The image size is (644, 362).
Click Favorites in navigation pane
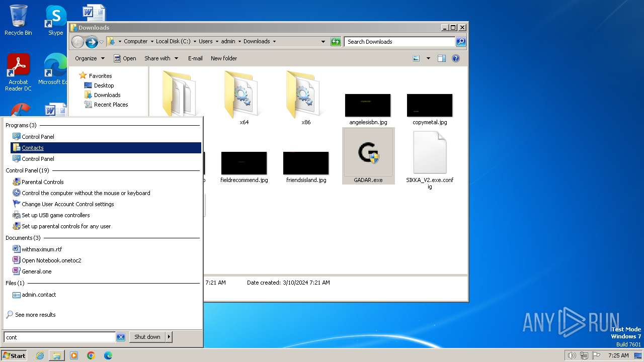click(x=100, y=76)
